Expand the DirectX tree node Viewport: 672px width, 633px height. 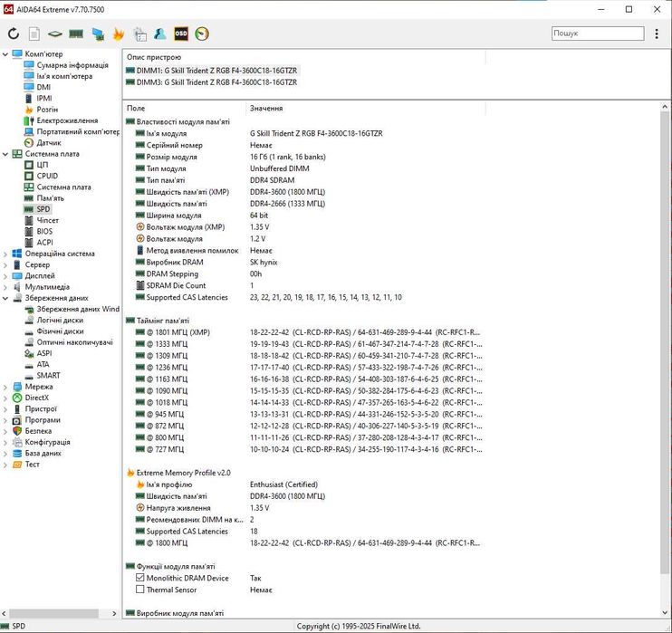[5, 398]
